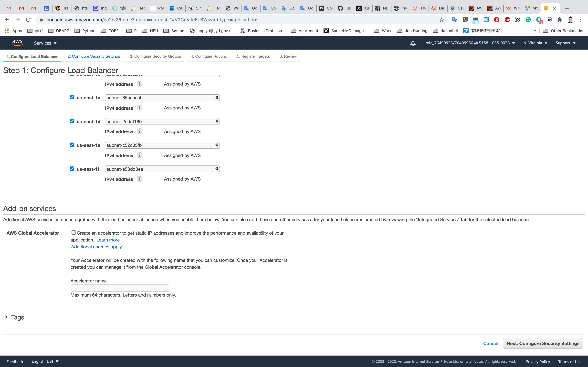Go to Configure Security Settings tab
The image size is (588, 367).
pos(94,56)
